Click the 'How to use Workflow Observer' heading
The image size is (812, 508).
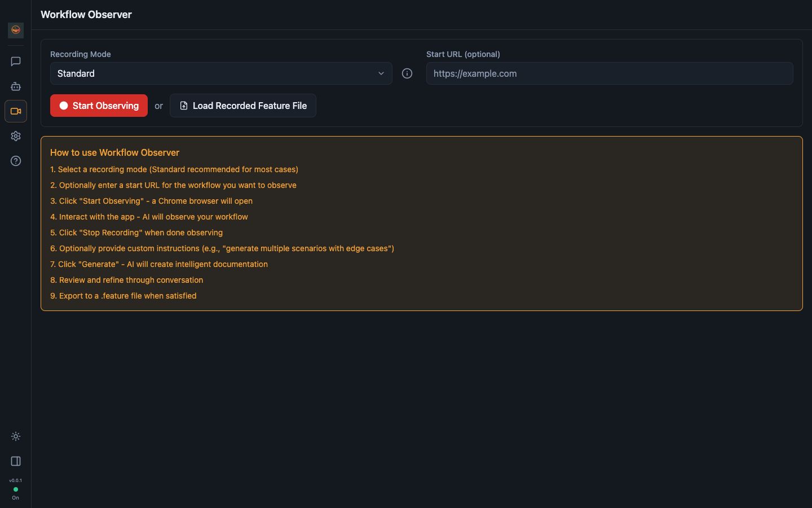[x=115, y=152]
